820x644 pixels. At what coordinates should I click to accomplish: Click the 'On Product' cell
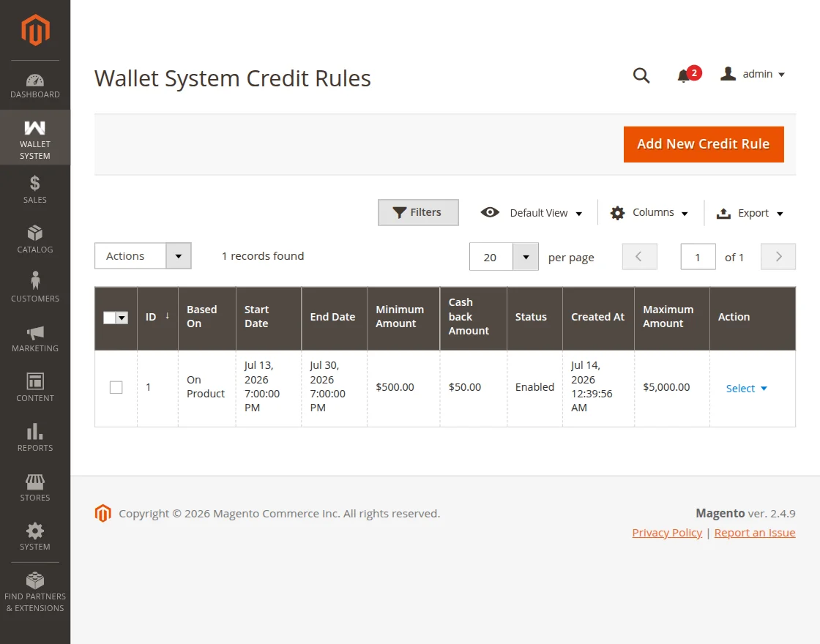click(206, 387)
